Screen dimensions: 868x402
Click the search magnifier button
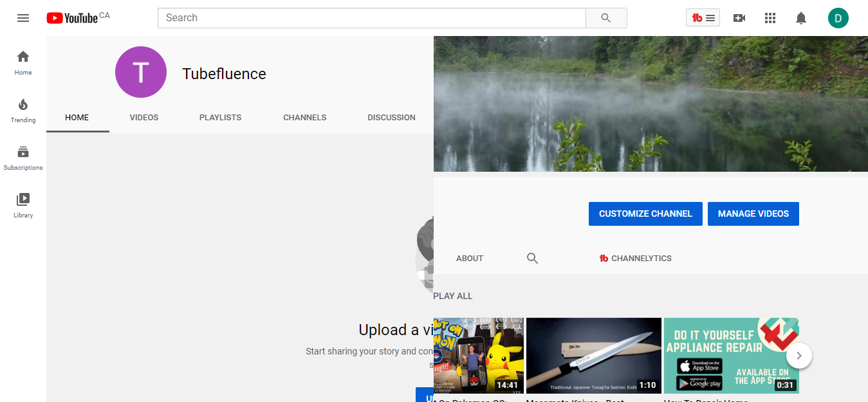tap(606, 18)
